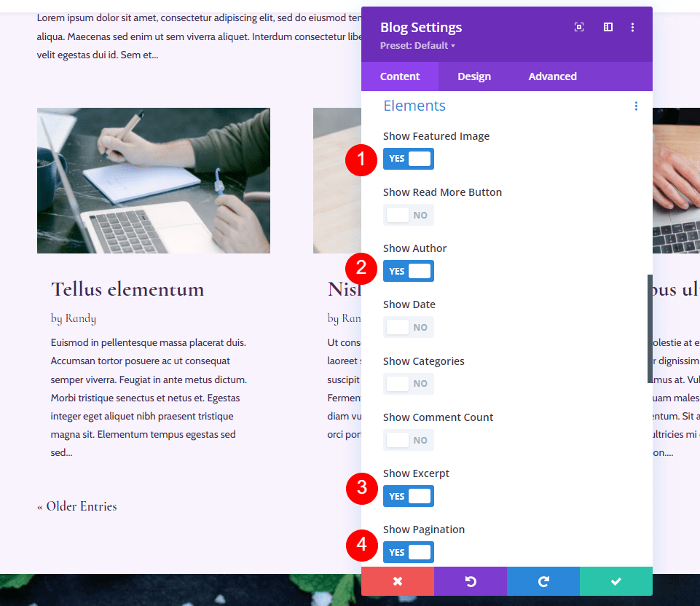Redo the last change
The width and height of the screenshot is (700, 606).
pyautogui.click(x=543, y=581)
